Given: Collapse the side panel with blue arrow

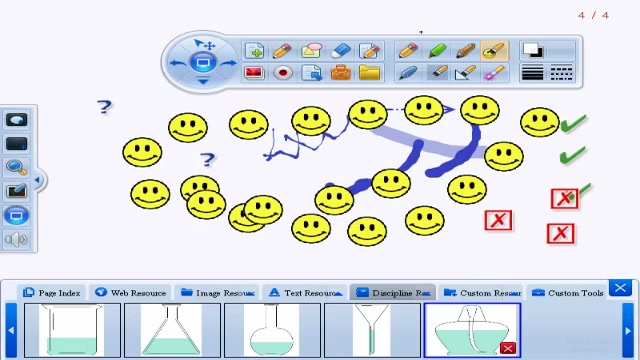Looking at the screenshot, I should [38, 180].
